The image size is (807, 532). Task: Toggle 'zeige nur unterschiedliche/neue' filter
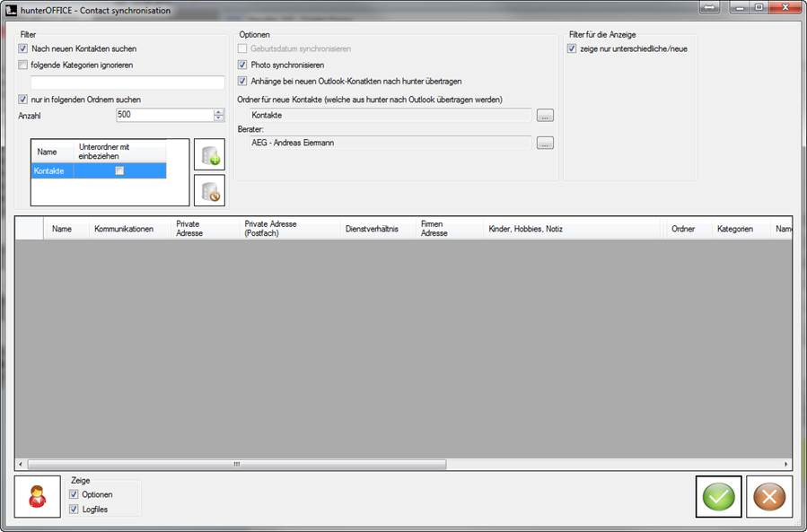[573, 48]
